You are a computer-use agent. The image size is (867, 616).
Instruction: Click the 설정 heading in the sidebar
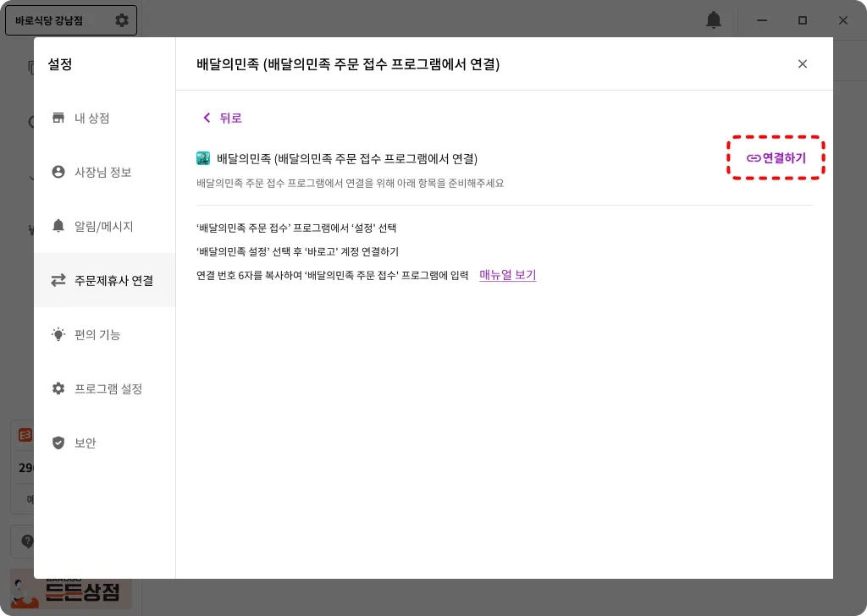click(60, 64)
